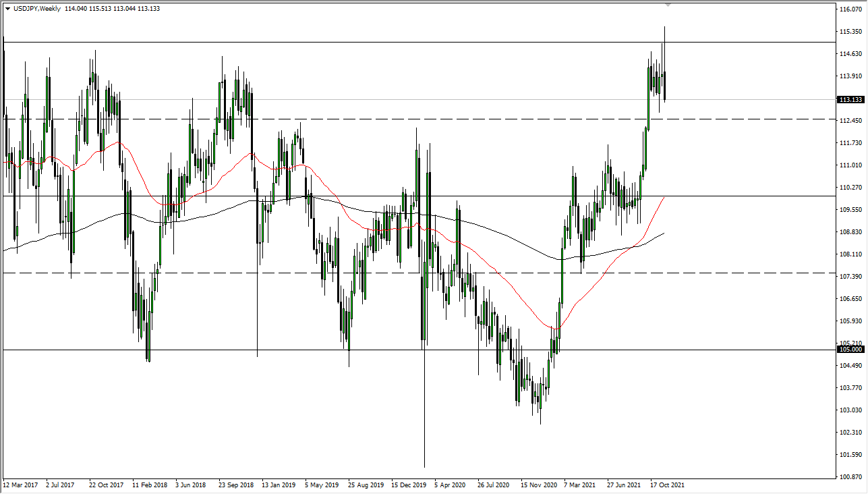Click the top resistance line near 115.350
Image resolution: width=868 pixels, height=494 pixels.
pos(405,42)
